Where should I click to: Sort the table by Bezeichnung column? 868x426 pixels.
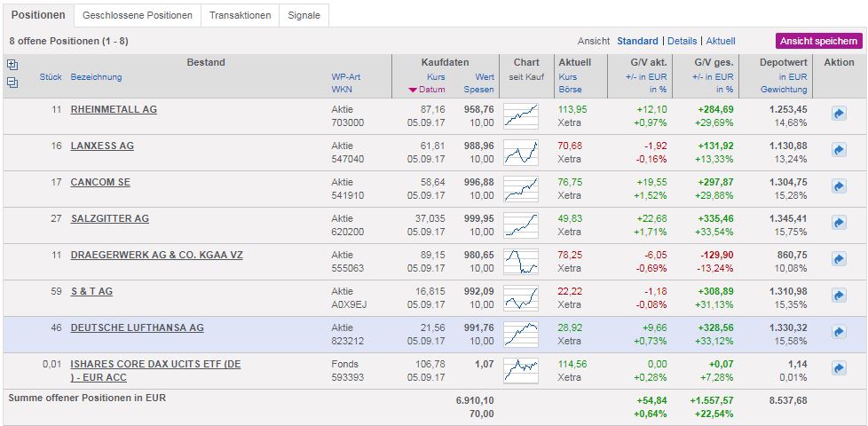point(96,77)
